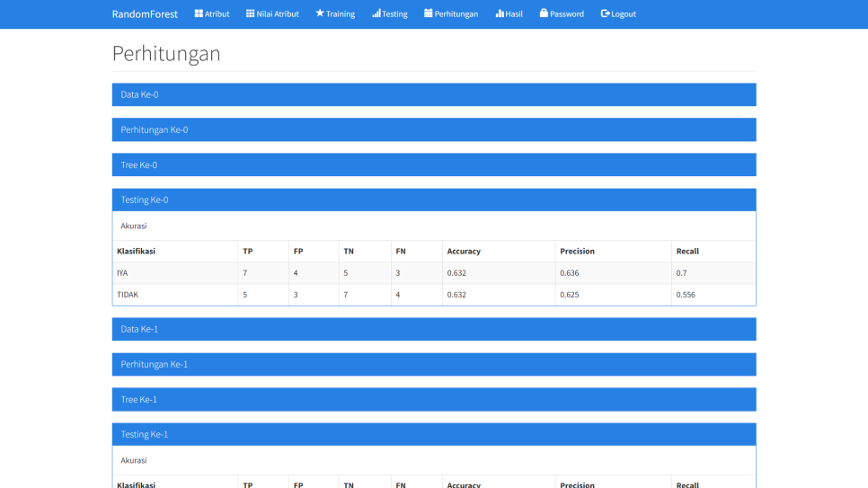The image size is (868, 488).
Task: Click the Hasil bar chart icon
Action: click(500, 13)
